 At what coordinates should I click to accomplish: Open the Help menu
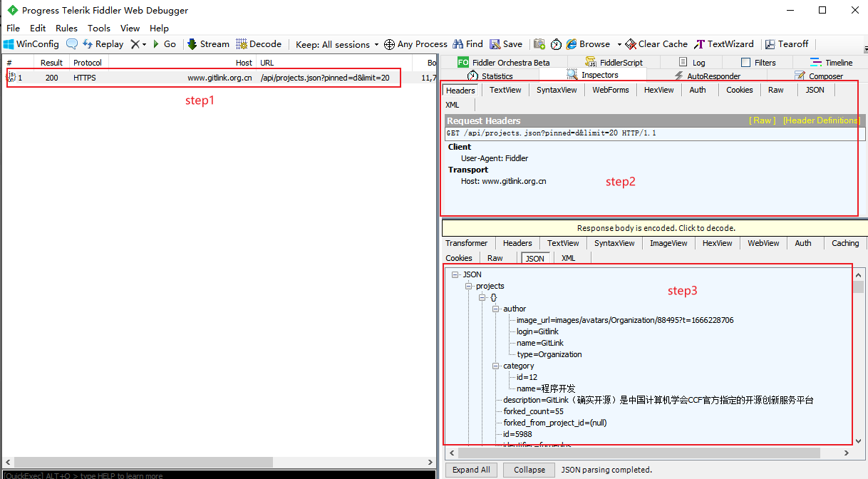[159, 28]
